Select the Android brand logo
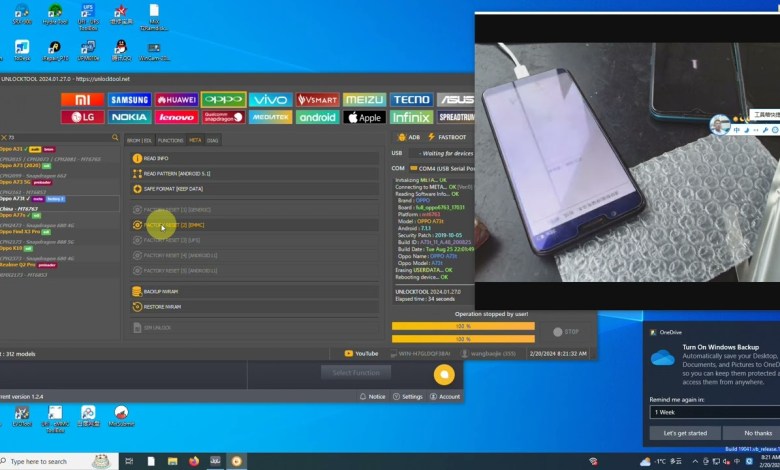Viewport: 780px width, 470px height. point(317,117)
